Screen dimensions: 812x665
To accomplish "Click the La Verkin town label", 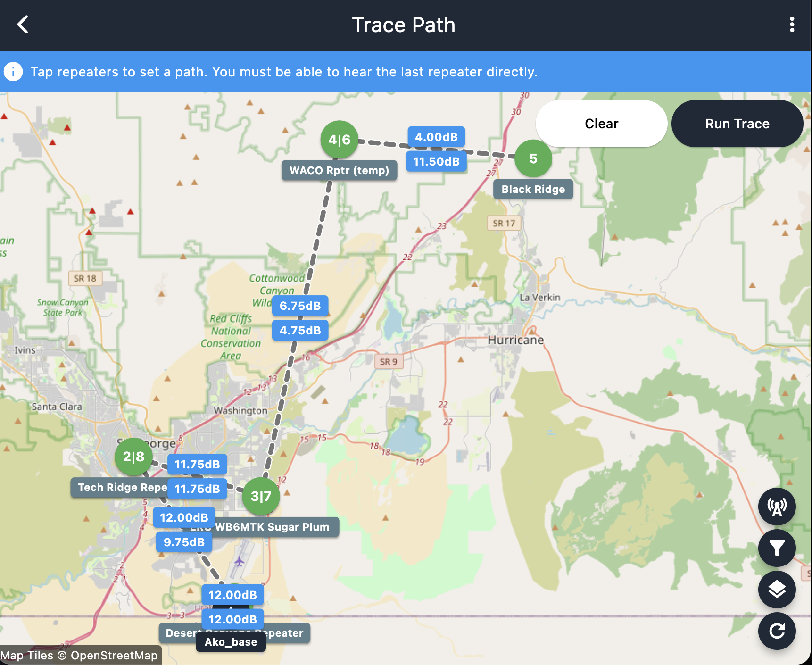I will tap(540, 297).
